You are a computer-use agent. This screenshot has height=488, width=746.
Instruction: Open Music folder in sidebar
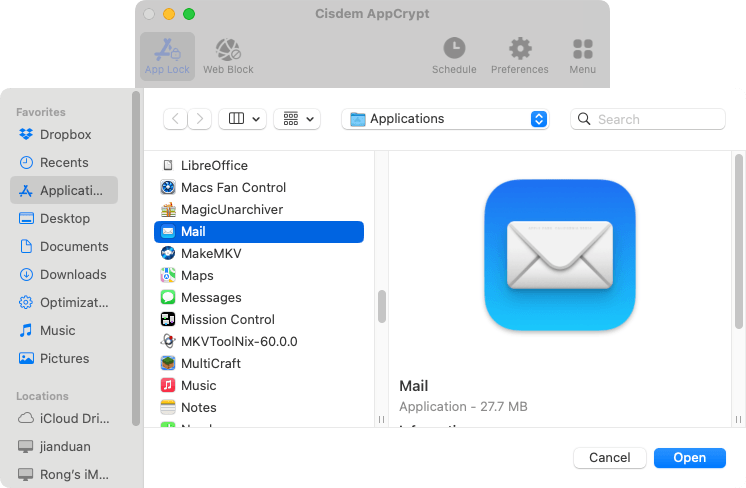point(64,331)
